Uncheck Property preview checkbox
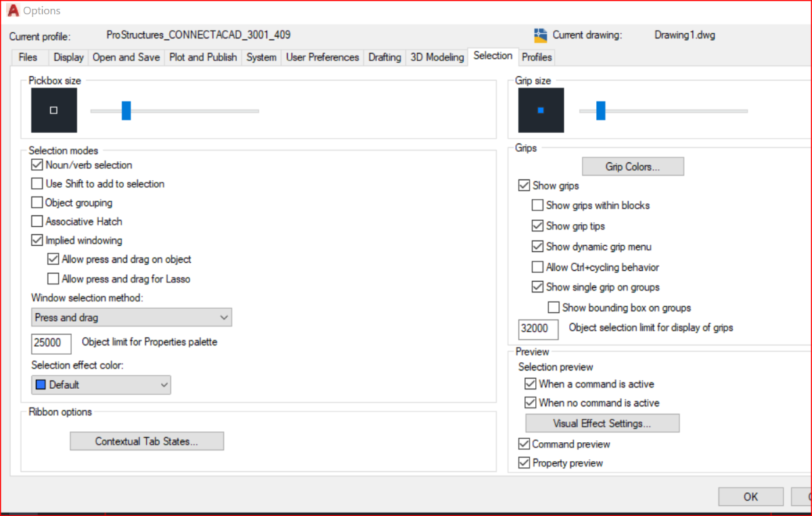Screen dimensions: 812x516 point(524,463)
